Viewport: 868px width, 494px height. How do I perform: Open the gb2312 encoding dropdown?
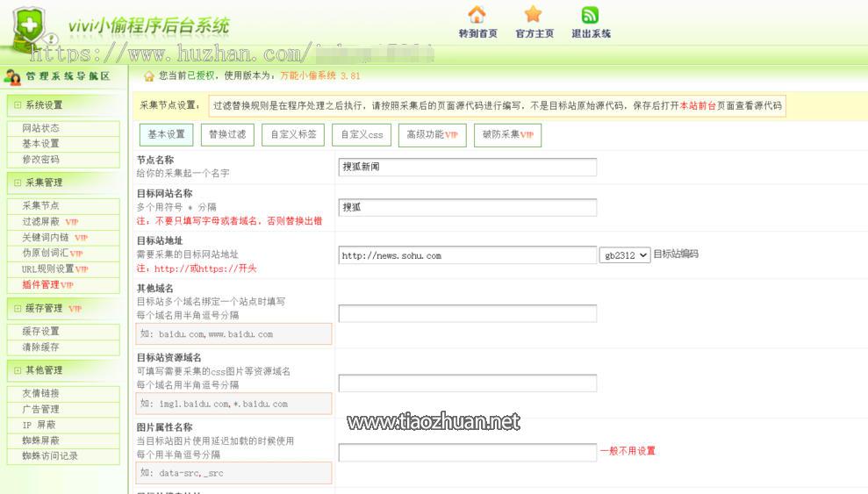[625, 255]
